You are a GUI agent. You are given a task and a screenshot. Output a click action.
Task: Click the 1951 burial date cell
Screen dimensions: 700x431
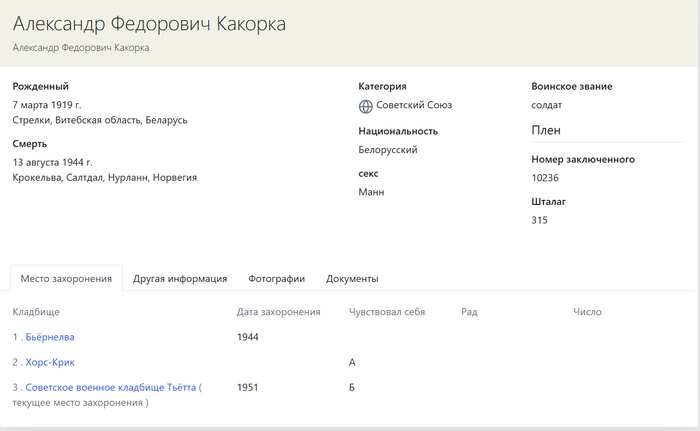(248, 387)
